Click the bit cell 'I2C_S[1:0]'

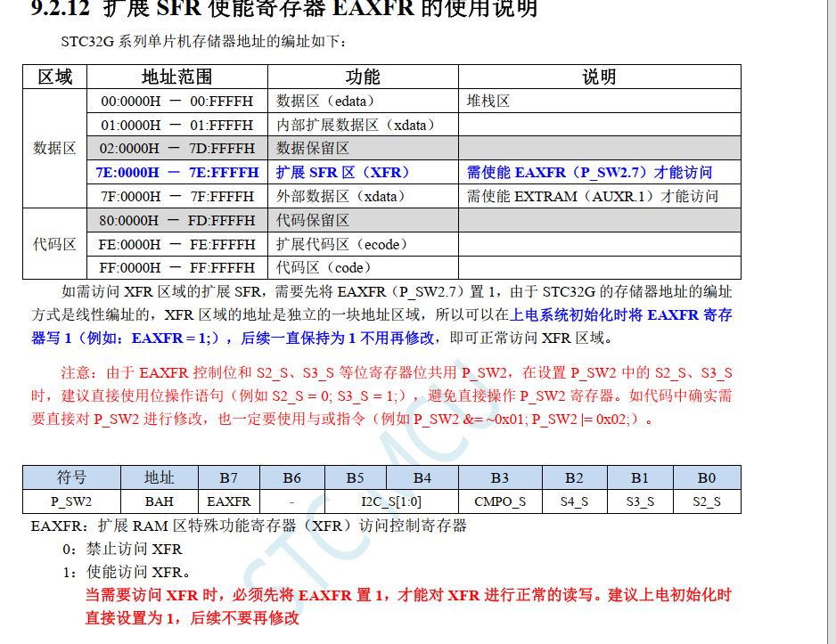[391, 501]
